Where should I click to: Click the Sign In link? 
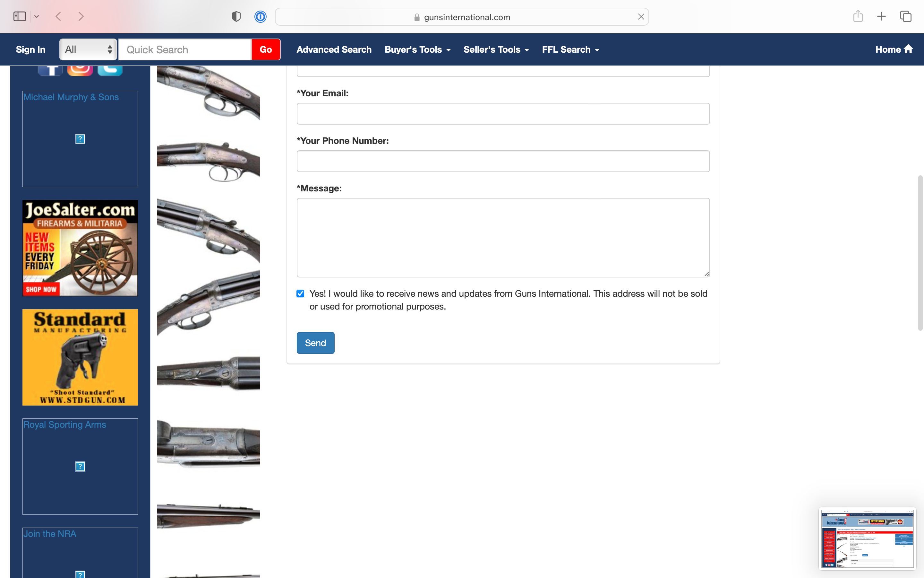click(x=30, y=49)
